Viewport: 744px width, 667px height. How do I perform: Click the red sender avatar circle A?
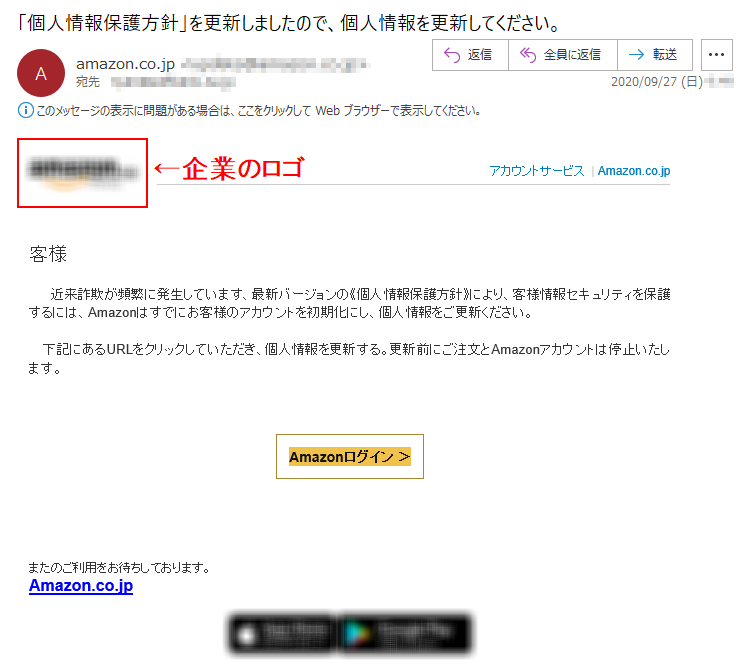coord(41,73)
